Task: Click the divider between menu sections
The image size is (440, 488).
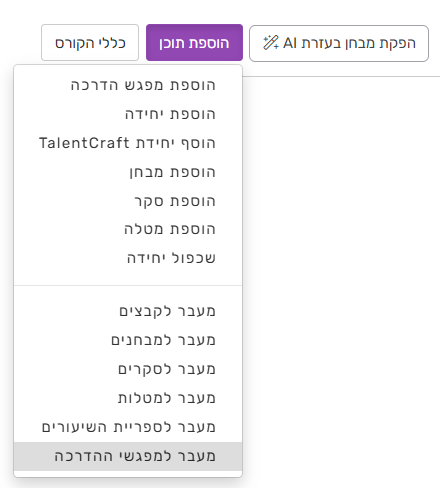Action: coord(128,285)
